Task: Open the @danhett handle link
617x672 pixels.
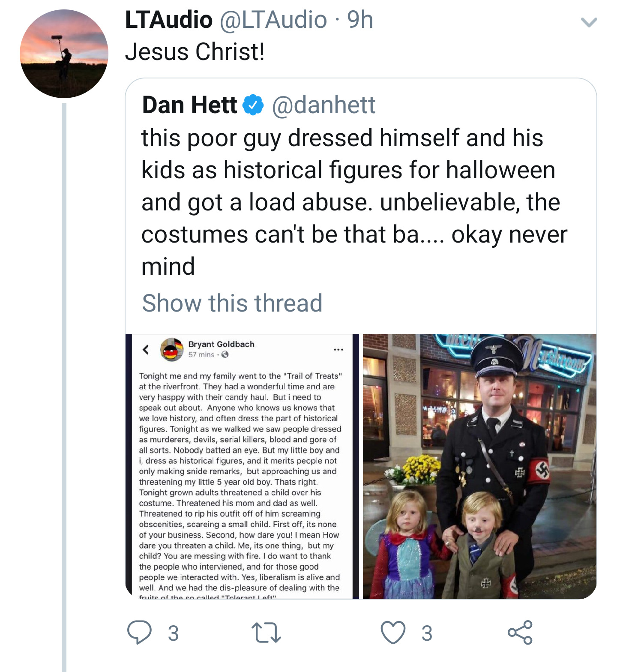Action: pyautogui.click(x=323, y=105)
